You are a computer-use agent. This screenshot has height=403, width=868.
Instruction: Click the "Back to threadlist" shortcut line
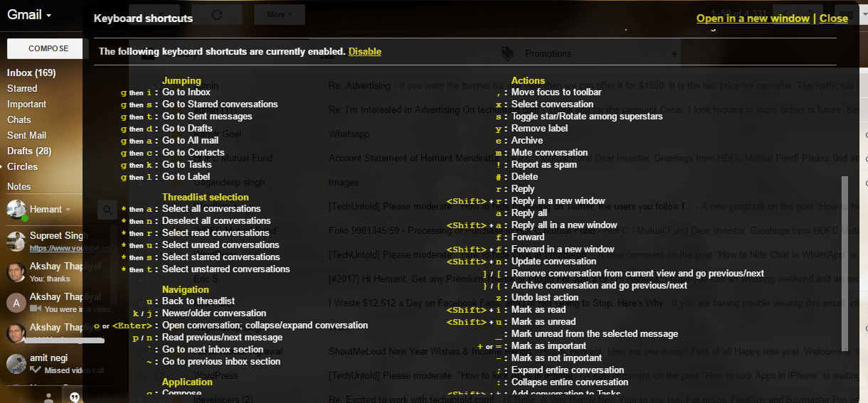point(199,301)
